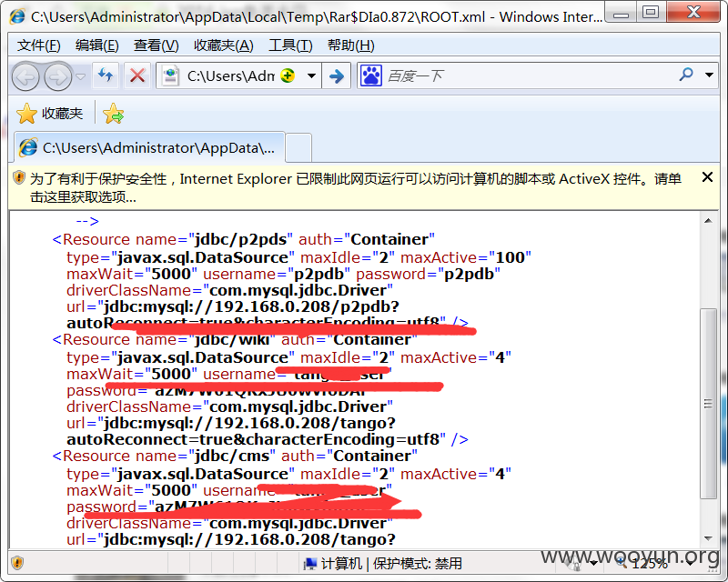Click the vertical scrollbar thumb
Screen dimensions: 728x582
pyautogui.click(x=708, y=404)
